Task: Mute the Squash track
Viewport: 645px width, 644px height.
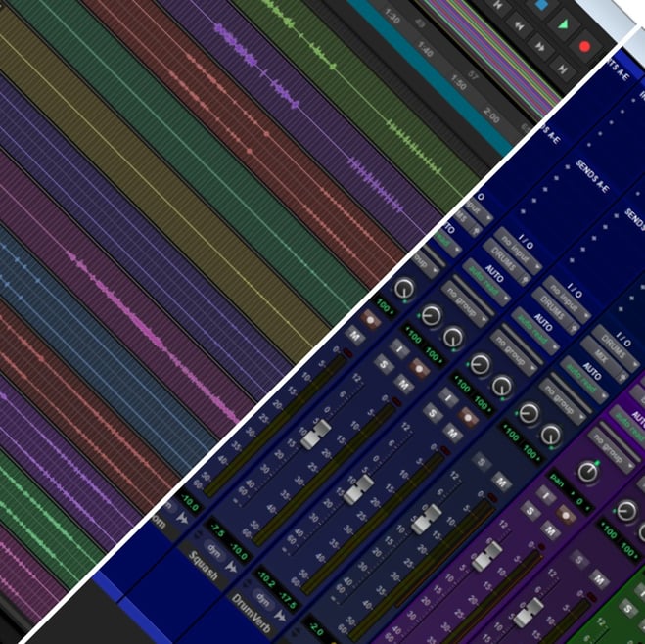Action: pos(403,385)
